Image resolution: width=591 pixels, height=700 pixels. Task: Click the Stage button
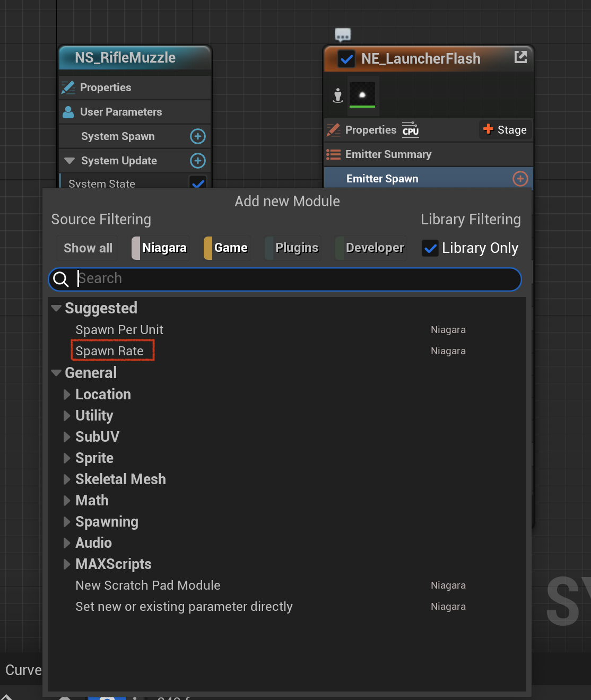click(505, 130)
